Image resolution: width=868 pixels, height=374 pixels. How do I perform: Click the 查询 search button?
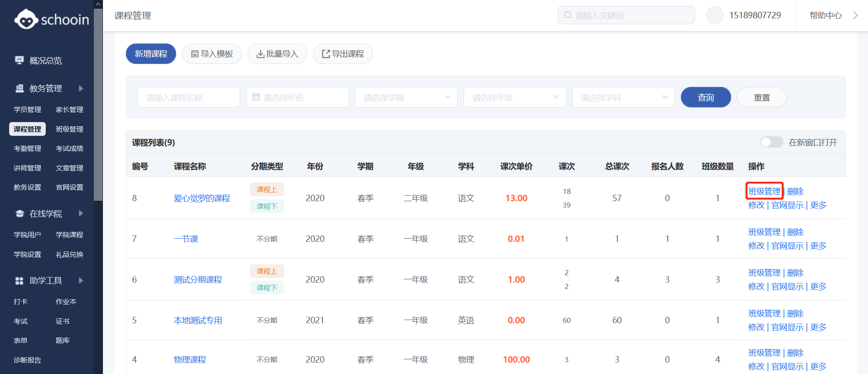coord(706,97)
